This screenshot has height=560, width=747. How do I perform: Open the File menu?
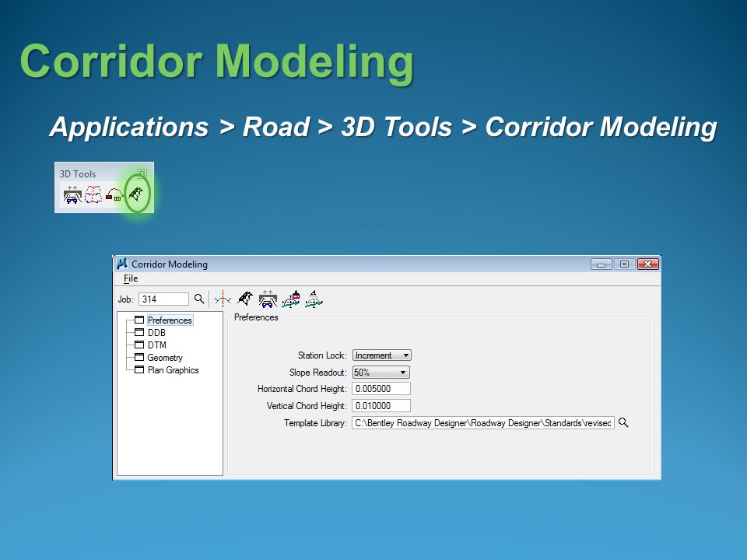131,278
